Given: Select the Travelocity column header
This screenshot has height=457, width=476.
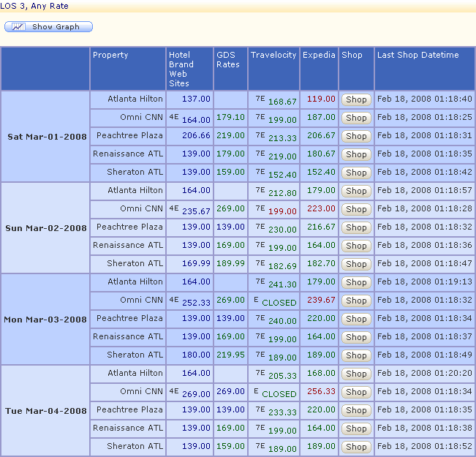Looking at the screenshot, I should [x=273, y=55].
